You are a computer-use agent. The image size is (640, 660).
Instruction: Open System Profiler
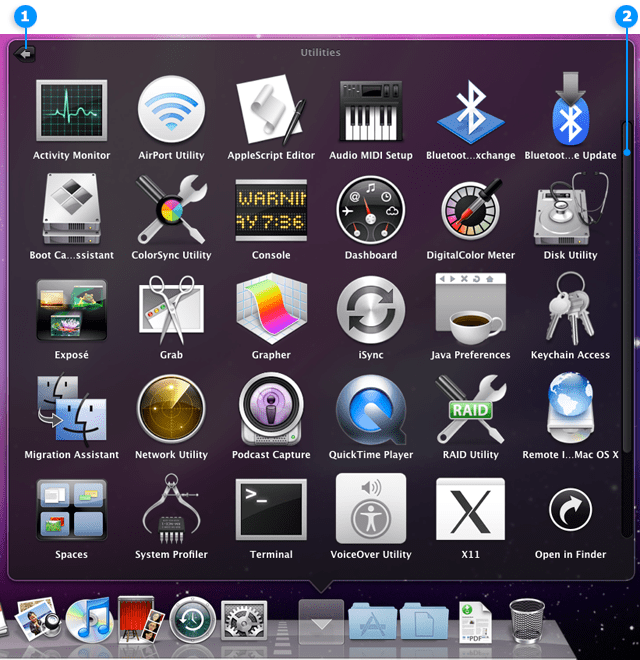(171, 508)
